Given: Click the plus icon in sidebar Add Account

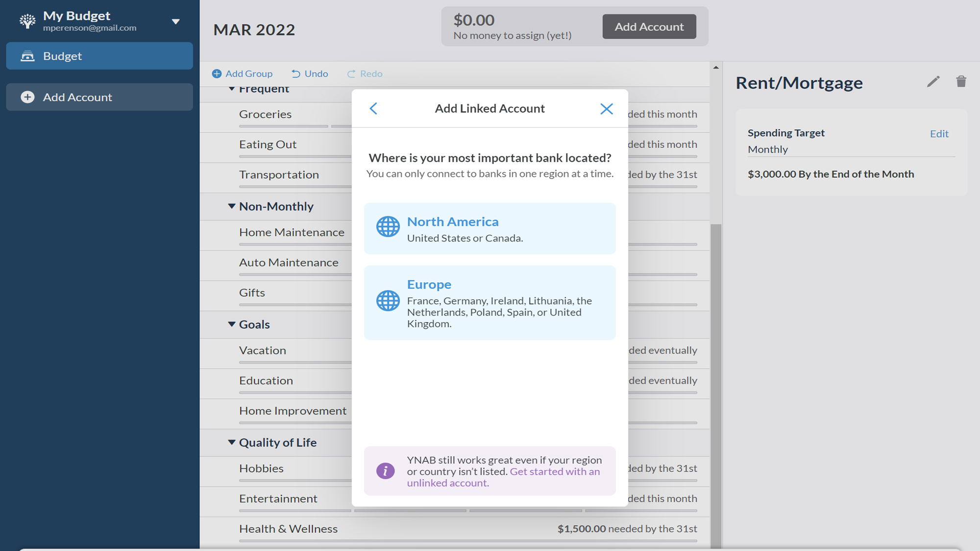Looking at the screenshot, I should (x=28, y=97).
